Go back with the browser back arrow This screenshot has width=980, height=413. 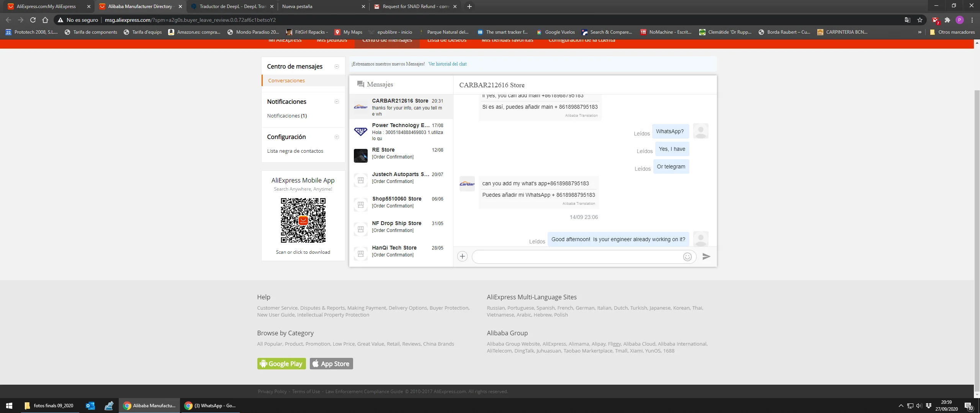pyautogui.click(x=8, y=20)
